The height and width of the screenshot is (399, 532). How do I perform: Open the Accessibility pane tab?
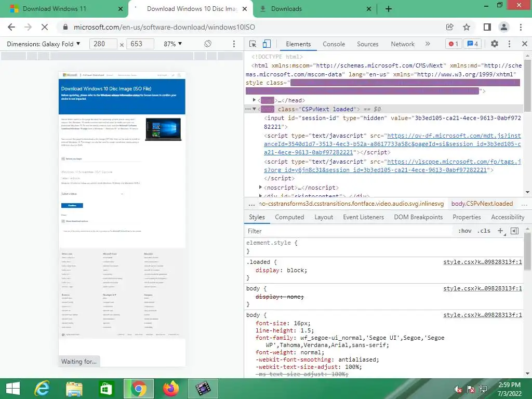tap(507, 217)
